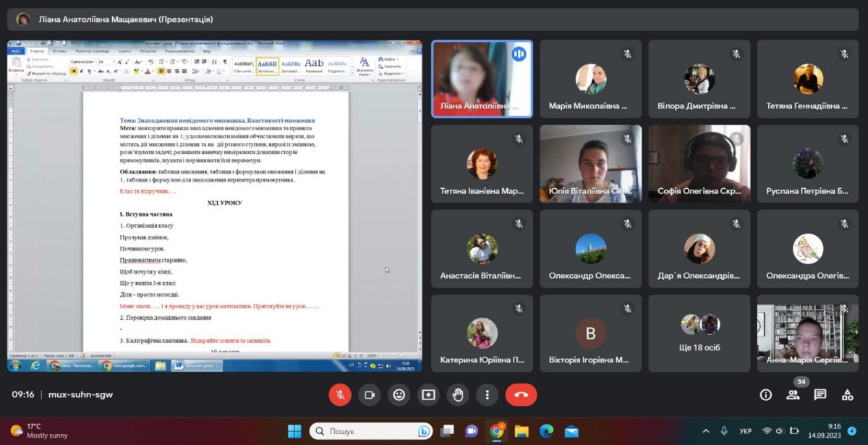Click Марія Миколаївна participant tile
This screenshot has width=868, height=445.
pyautogui.click(x=590, y=79)
